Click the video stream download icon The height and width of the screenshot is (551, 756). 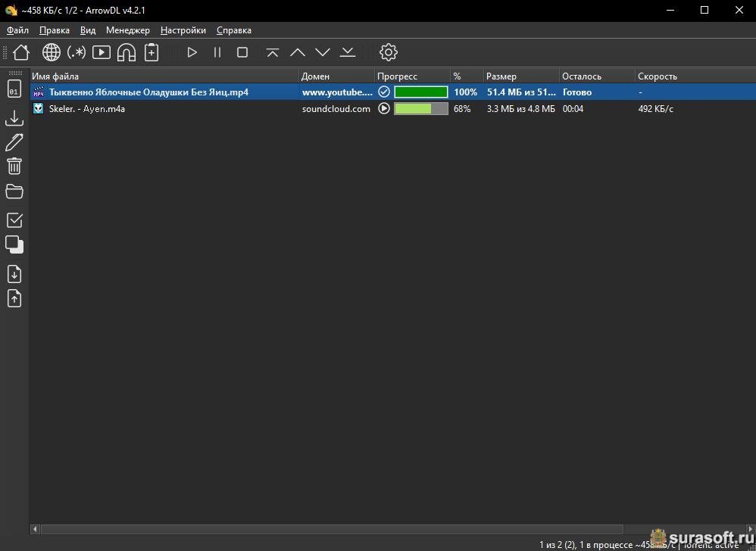[x=102, y=52]
